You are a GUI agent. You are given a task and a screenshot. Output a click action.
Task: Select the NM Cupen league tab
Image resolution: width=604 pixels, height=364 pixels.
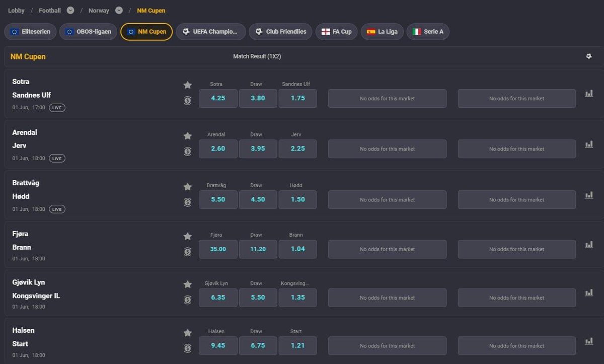146,32
